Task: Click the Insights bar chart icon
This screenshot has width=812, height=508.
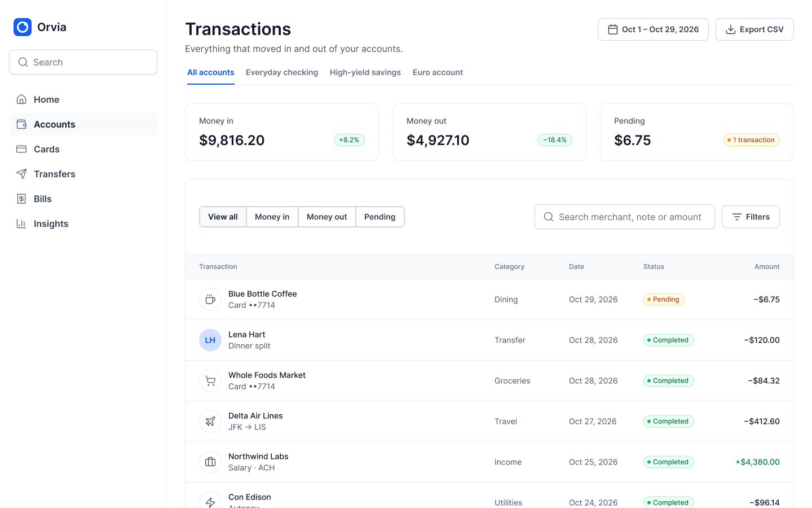Action: (21, 224)
